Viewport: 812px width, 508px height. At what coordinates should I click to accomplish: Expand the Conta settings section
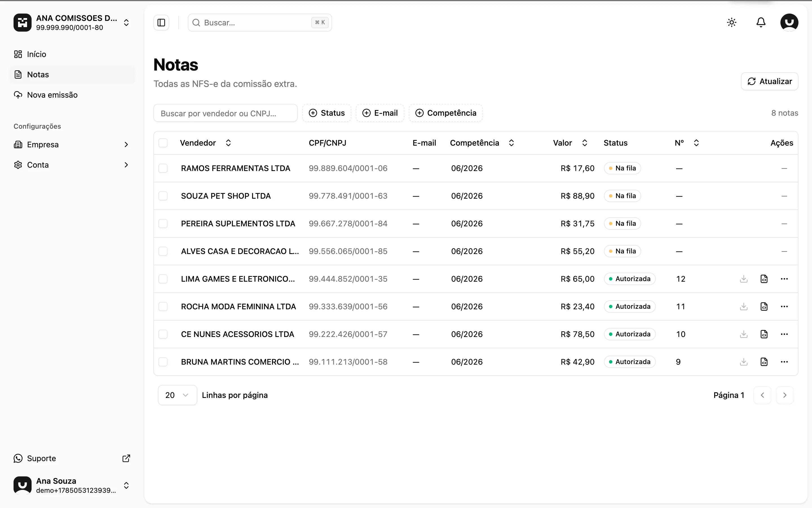click(x=72, y=165)
